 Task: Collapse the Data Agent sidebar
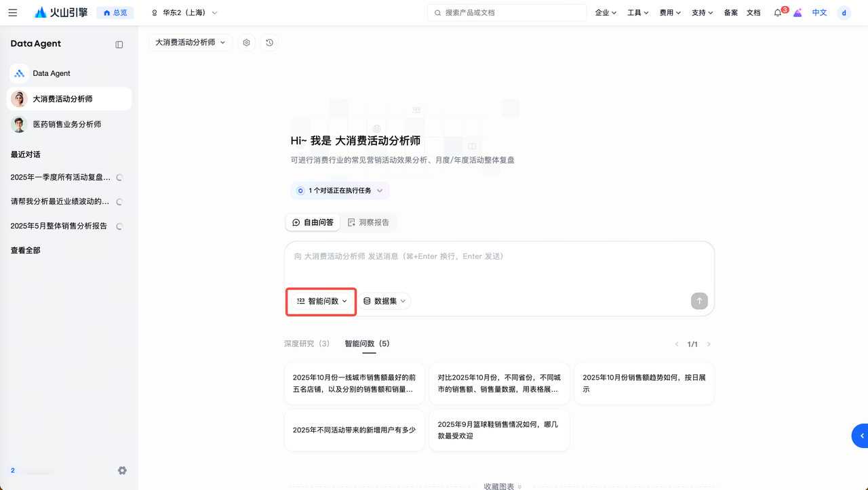click(119, 45)
